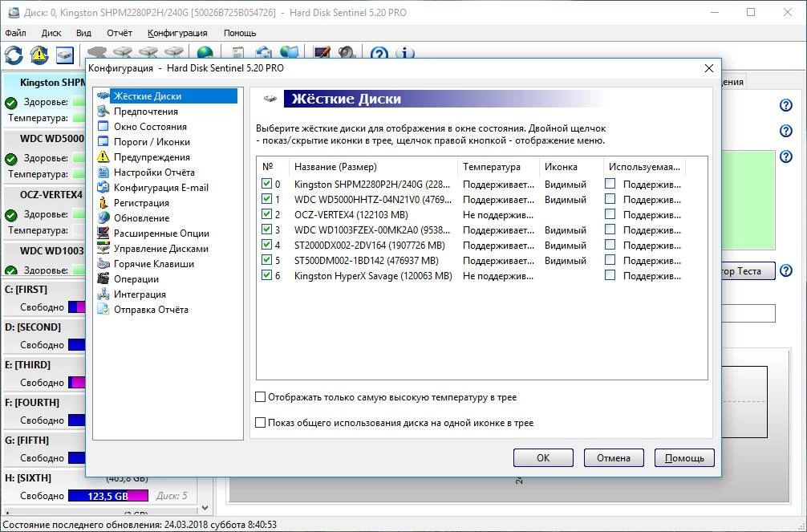Open Управление Дисками via its sidebar icon
Screen dimensions: 807x532
103,248
